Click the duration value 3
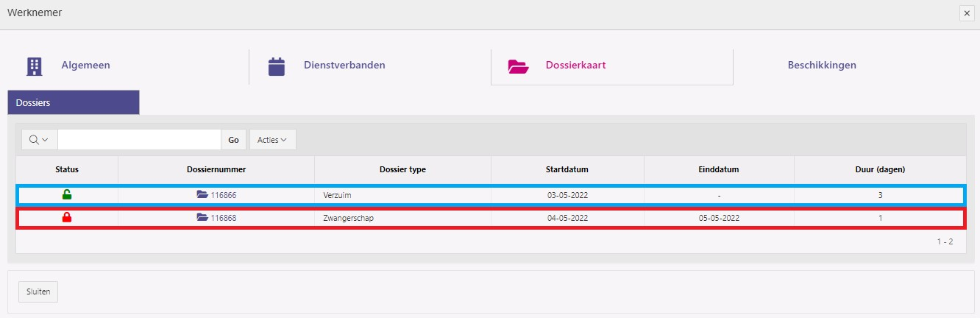 click(880, 195)
